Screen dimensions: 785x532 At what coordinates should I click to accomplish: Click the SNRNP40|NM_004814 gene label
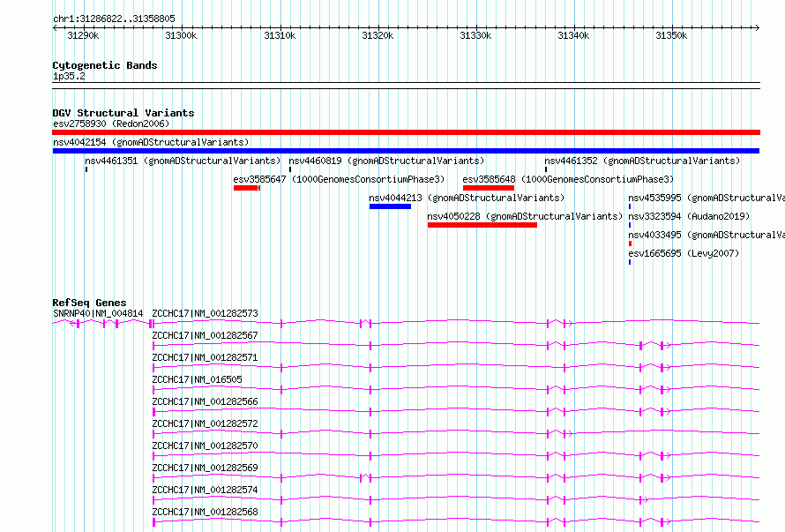tap(98, 313)
